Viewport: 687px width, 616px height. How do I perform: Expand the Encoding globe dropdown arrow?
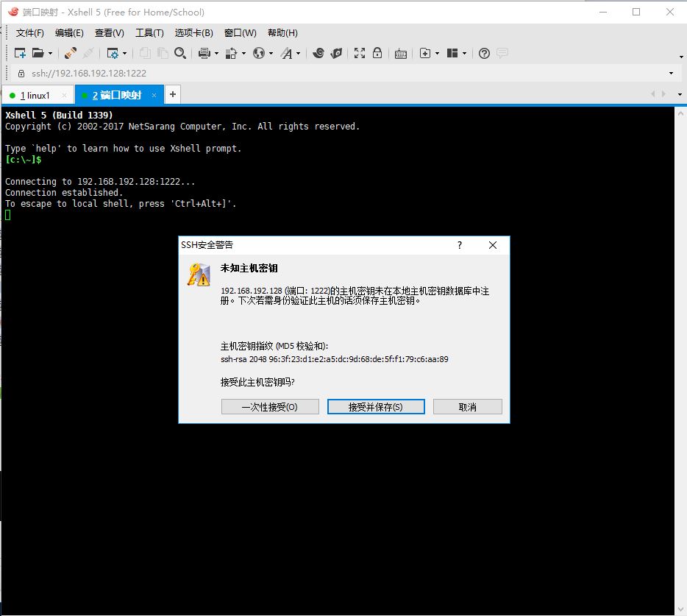[271, 54]
